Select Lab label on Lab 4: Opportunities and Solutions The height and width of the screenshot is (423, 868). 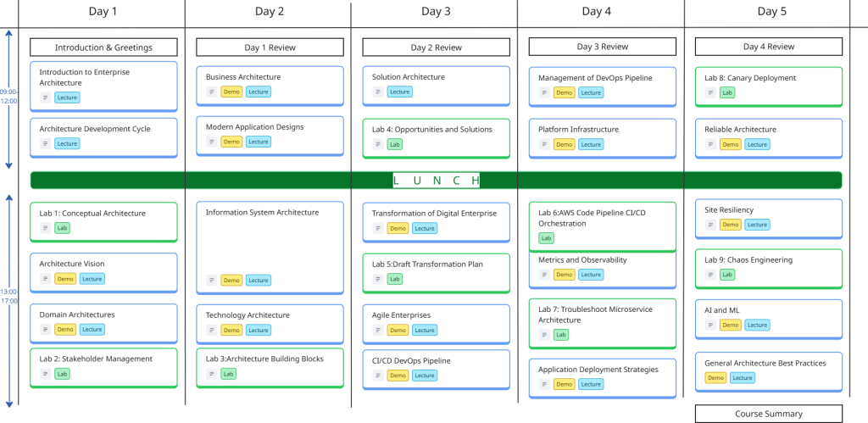394,144
